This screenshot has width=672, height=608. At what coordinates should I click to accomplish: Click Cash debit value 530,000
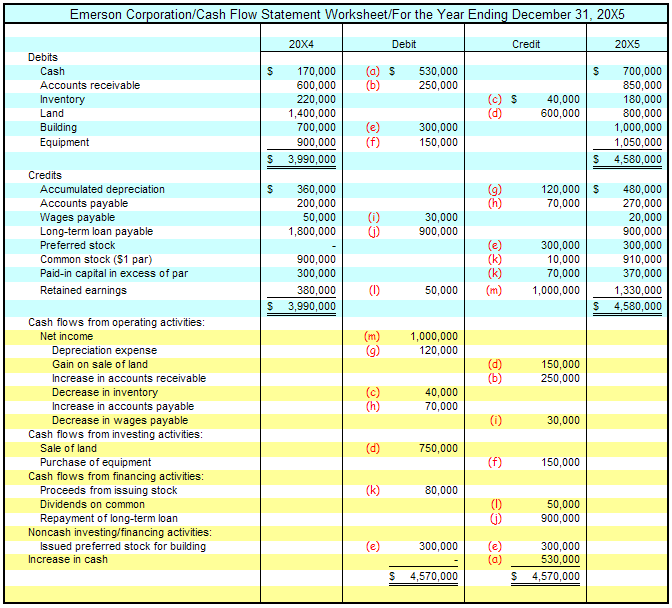438,71
